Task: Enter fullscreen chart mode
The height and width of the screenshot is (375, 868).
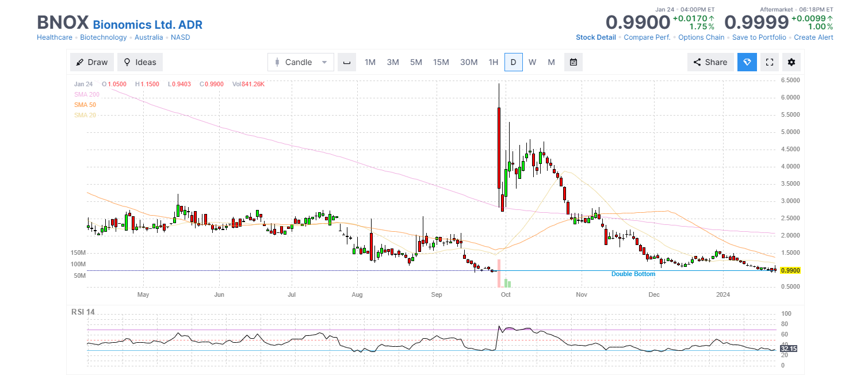Action: [769, 62]
